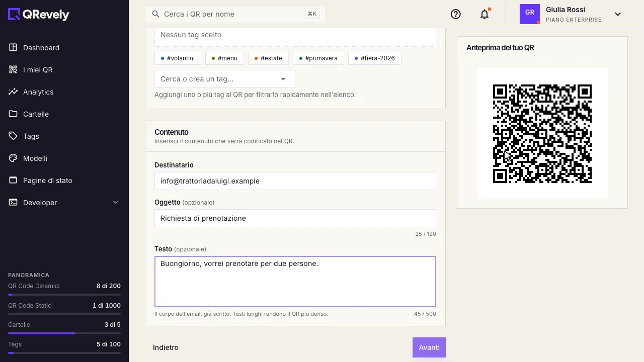Image resolution: width=644 pixels, height=362 pixels.
Task: Click the ⌘K shortcut badge
Action: [x=312, y=14]
